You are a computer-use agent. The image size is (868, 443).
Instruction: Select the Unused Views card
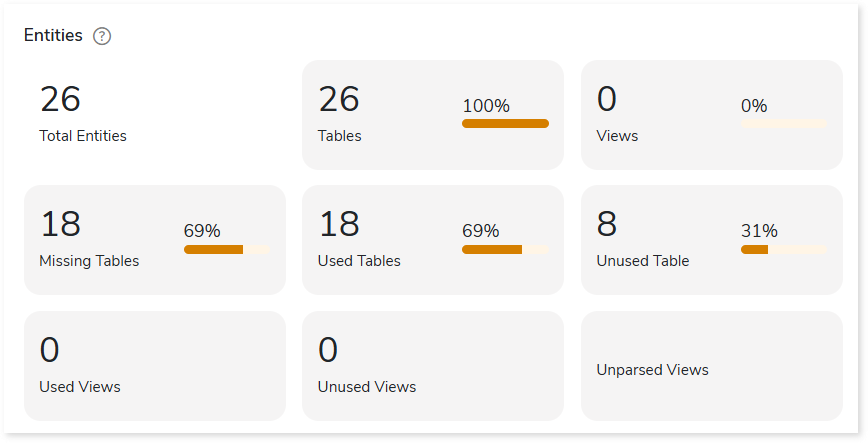pyautogui.click(x=433, y=365)
